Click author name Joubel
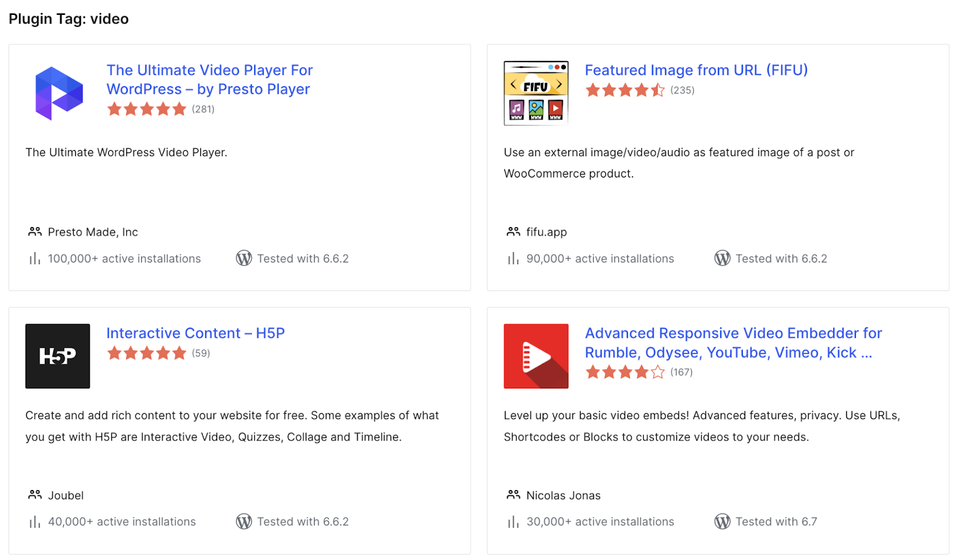This screenshot has height=560, width=957. tap(66, 495)
